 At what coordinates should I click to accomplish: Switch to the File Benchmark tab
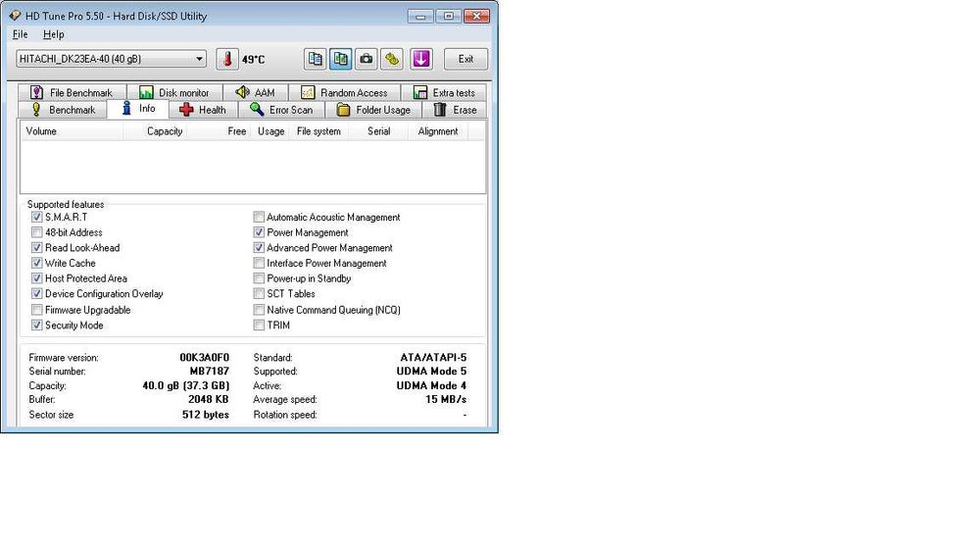(x=72, y=92)
